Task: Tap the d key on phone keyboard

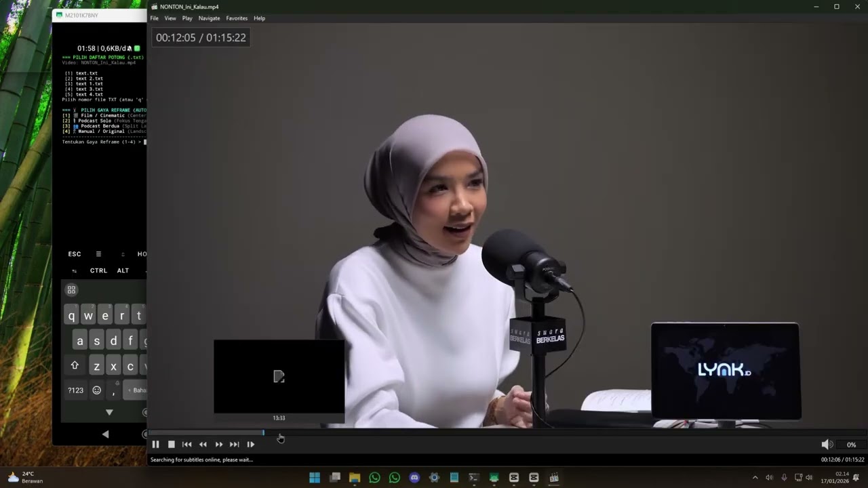Action: (x=113, y=341)
